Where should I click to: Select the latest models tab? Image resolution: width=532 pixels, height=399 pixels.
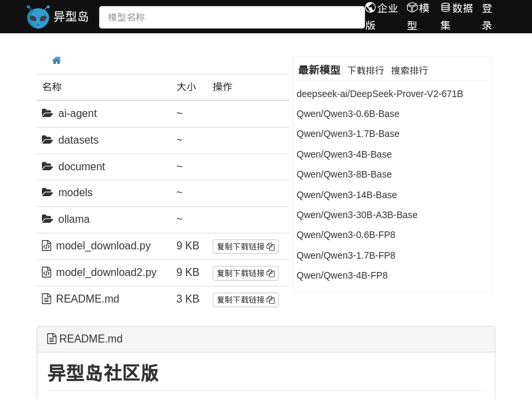[x=319, y=70]
